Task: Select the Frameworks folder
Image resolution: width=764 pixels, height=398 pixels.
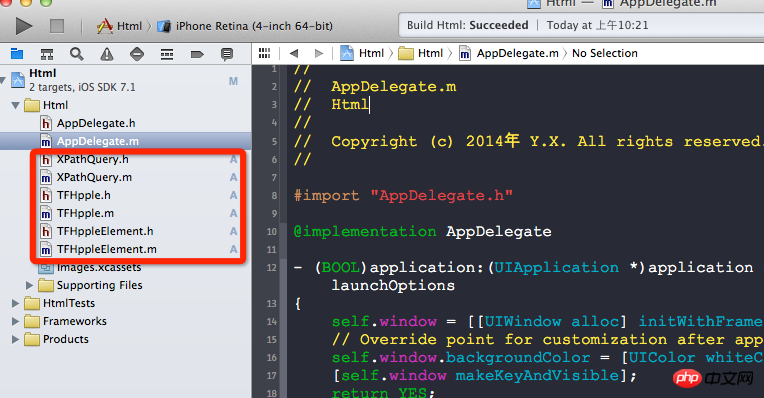Action: pos(65,321)
